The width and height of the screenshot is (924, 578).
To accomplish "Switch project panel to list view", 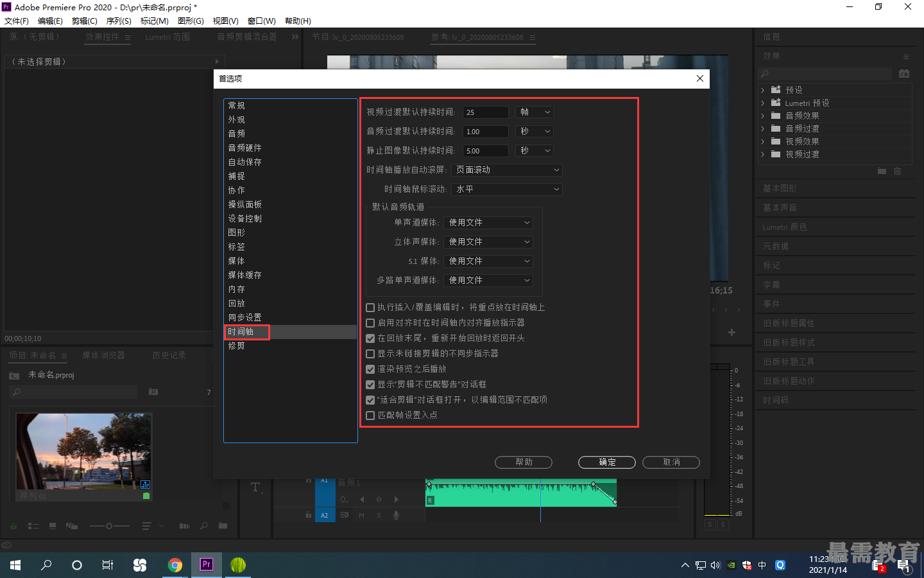I will (x=33, y=526).
